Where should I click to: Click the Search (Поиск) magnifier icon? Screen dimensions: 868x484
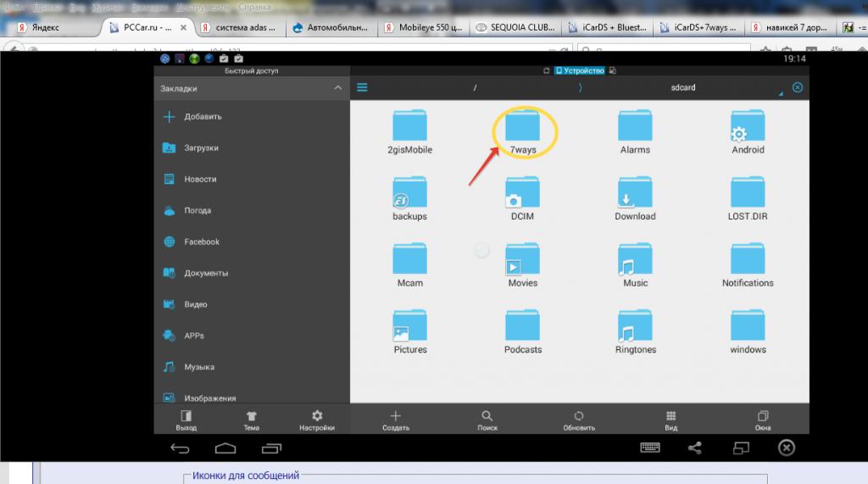[x=487, y=416]
